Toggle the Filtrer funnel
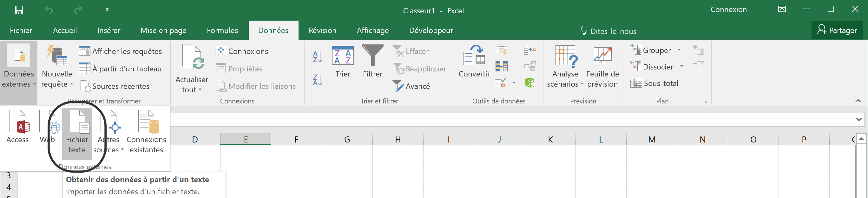 (372, 61)
